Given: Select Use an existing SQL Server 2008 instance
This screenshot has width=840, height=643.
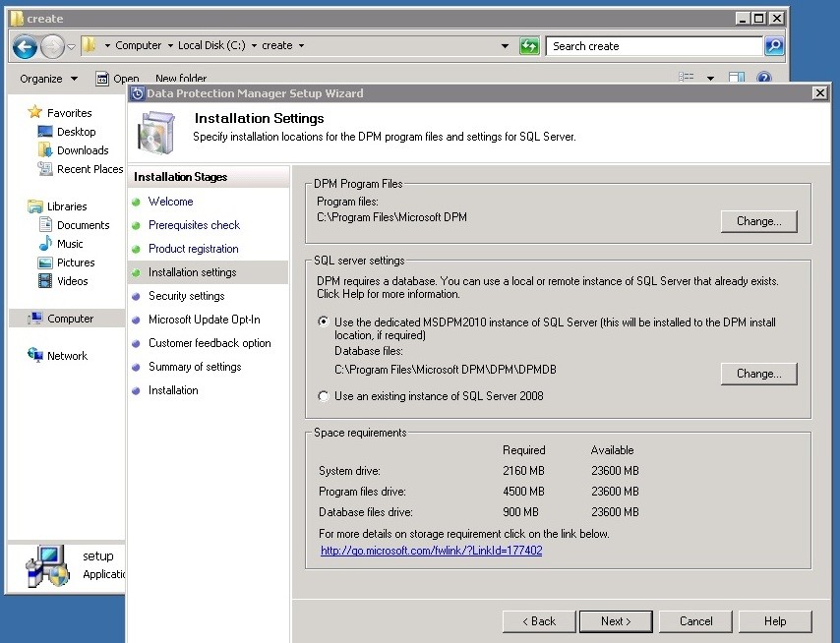Looking at the screenshot, I should pos(323,396).
